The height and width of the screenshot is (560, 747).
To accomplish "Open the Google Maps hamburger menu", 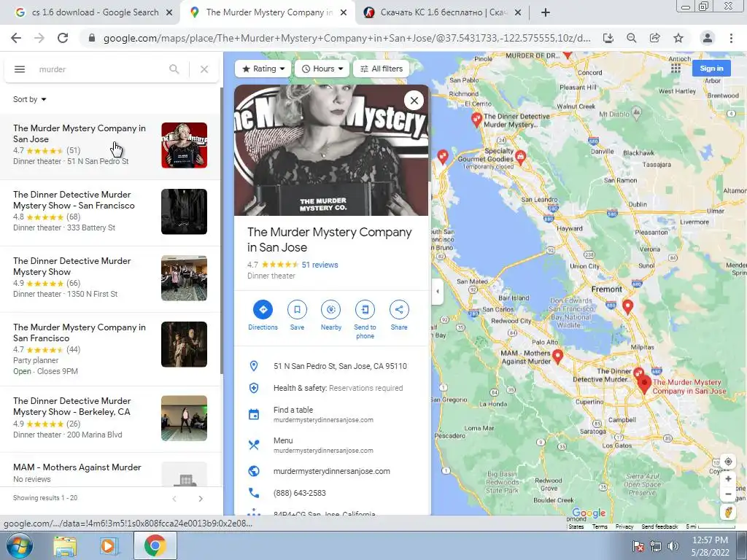I will [x=20, y=69].
